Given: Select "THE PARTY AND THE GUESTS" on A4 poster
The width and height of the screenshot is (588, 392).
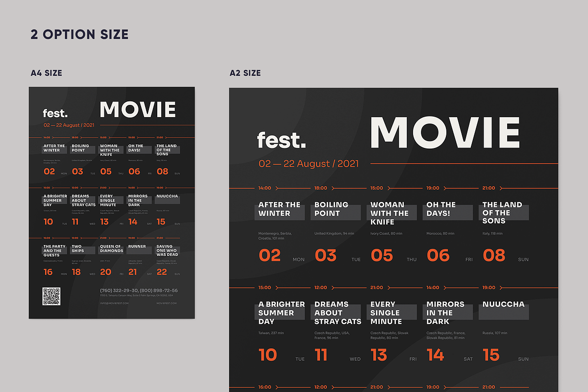Looking at the screenshot, I should pyautogui.click(x=54, y=251).
